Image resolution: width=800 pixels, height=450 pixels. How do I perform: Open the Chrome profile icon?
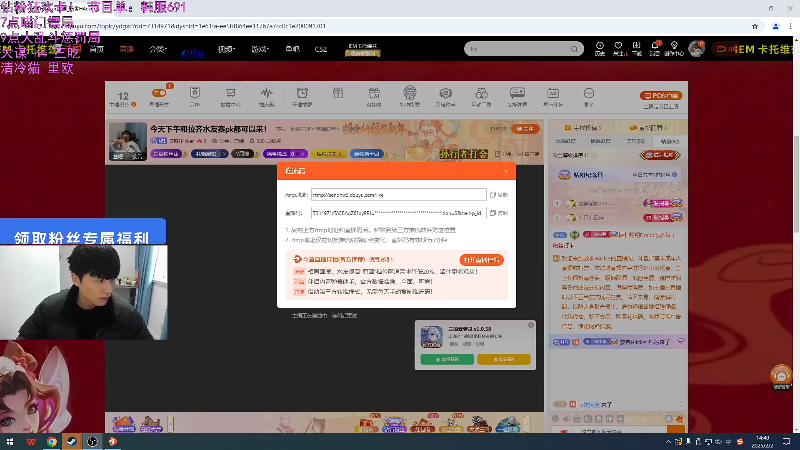tap(776, 26)
